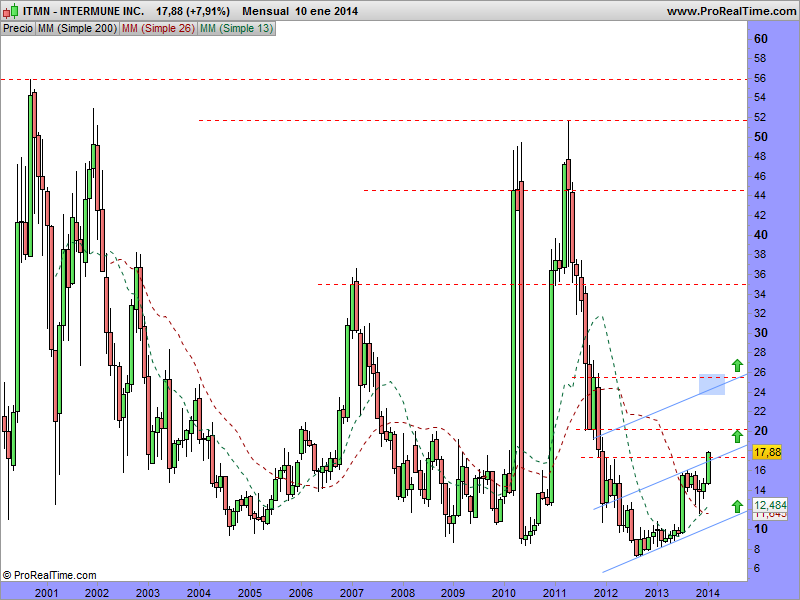Click the 60 value on price axis
The width and height of the screenshot is (800, 600).
pos(760,39)
